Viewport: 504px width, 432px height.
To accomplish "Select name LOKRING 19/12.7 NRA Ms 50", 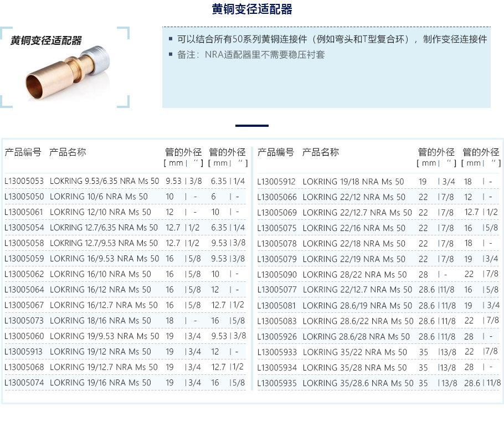I will pyautogui.click(x=104, y=367).
